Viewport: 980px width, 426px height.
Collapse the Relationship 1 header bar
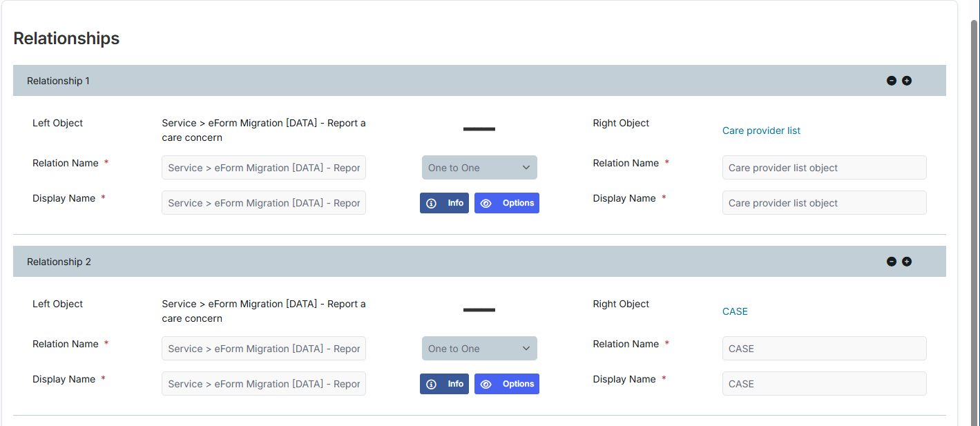[x=414, y=81]
